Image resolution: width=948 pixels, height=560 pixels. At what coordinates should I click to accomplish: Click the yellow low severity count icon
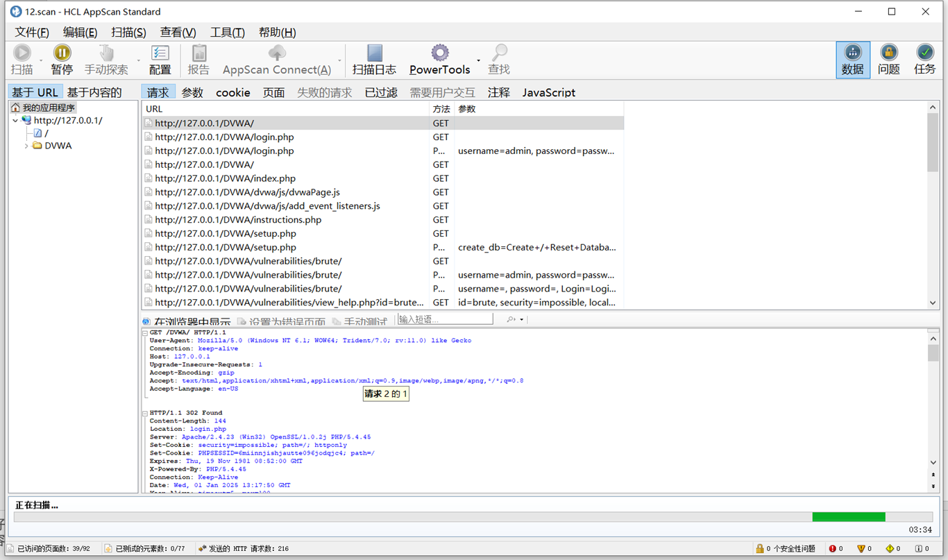tap(890, 548)
